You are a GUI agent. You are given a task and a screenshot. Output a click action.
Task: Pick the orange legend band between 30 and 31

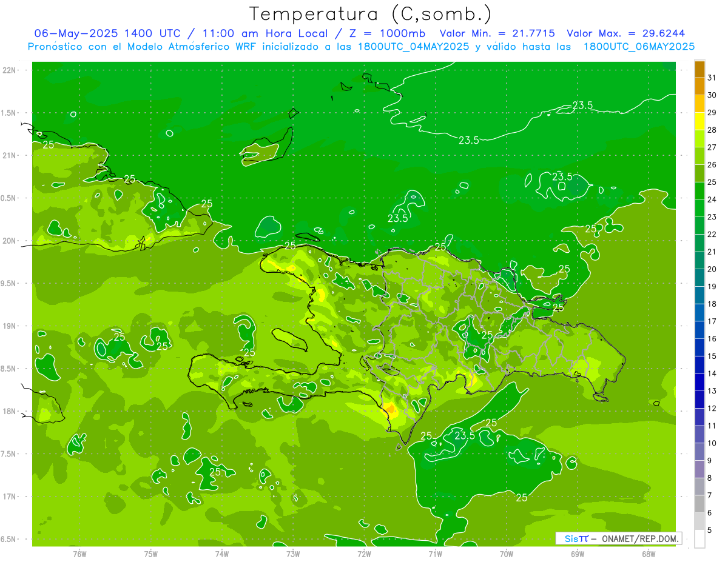pyautogui.click(x=699, y=87)
